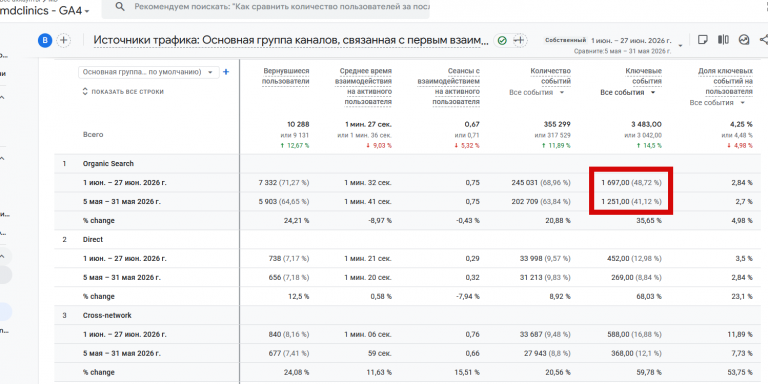Click total event count 355 299

tap(557, 124)
